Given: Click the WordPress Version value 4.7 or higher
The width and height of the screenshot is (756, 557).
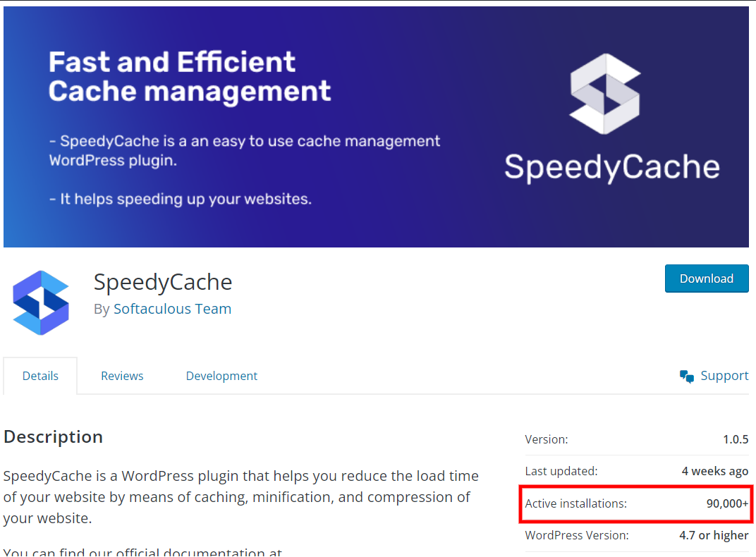Looking at the screenshot, I should tap(714, 535).
